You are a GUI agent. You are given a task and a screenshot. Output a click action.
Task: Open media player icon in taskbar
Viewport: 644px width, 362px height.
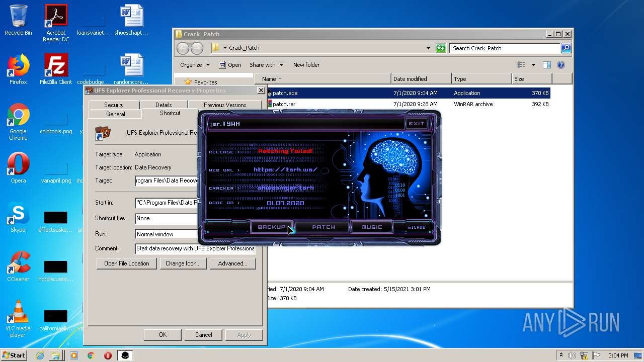click(x=74, y=355)
